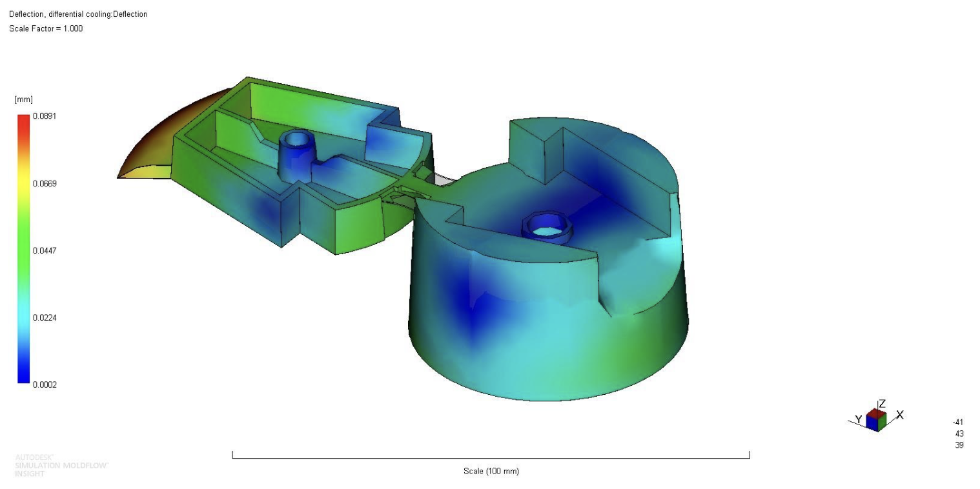Click the Scale Factor = 1.000 text
980x489 pixels.
coord(46,28)
